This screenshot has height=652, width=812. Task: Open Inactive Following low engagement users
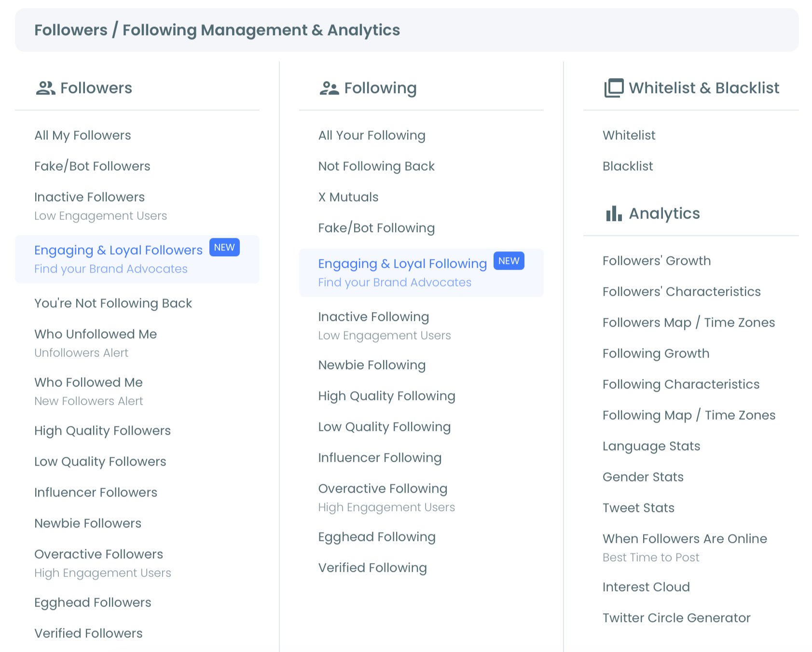point(373,317)
